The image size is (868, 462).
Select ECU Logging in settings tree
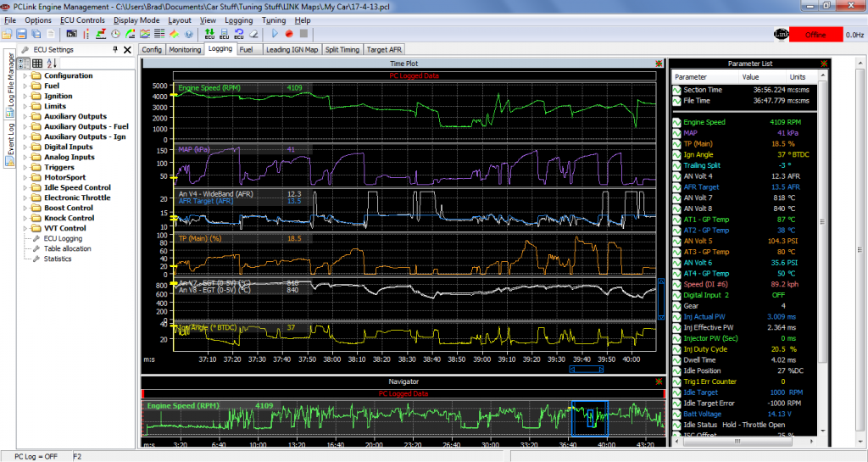point(64,238)
